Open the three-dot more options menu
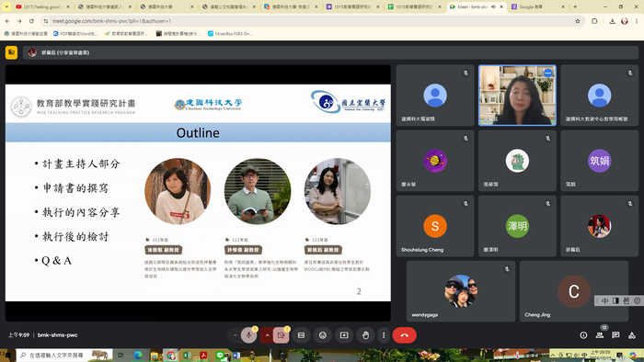 click(384, 335)
